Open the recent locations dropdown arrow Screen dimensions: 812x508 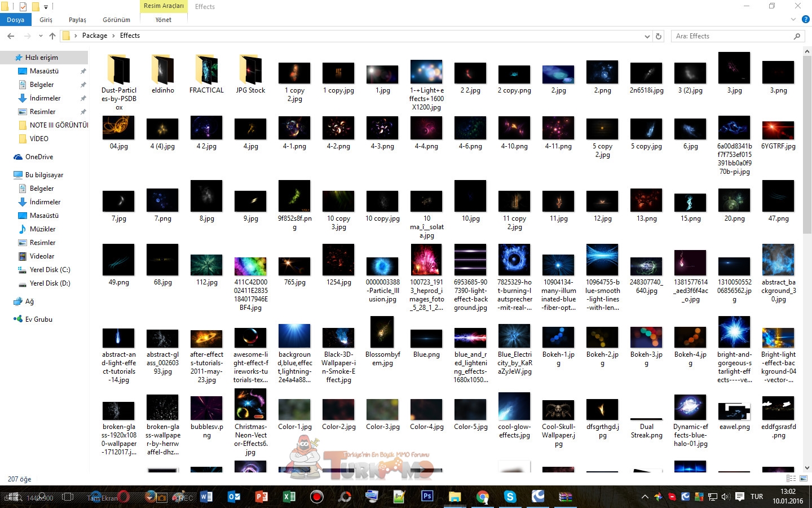coord(41,36)
